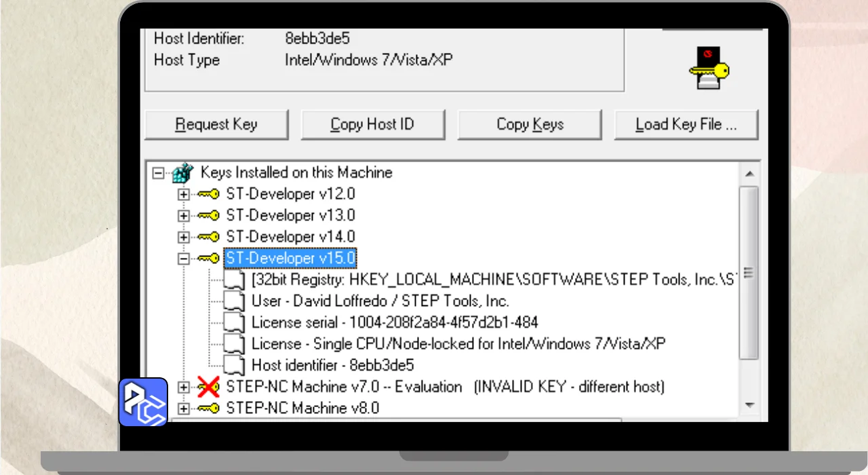Screen dimensions: 868x475
Task: Select the License - Single CPU/Node-locked row
Action: pyautogui.click(x=458, y=344)
